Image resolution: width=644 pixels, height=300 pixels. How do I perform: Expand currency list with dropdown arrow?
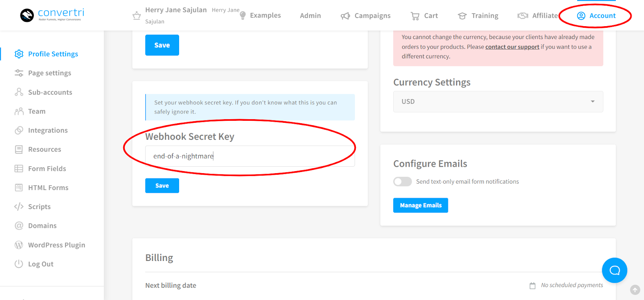coord(592,101)
